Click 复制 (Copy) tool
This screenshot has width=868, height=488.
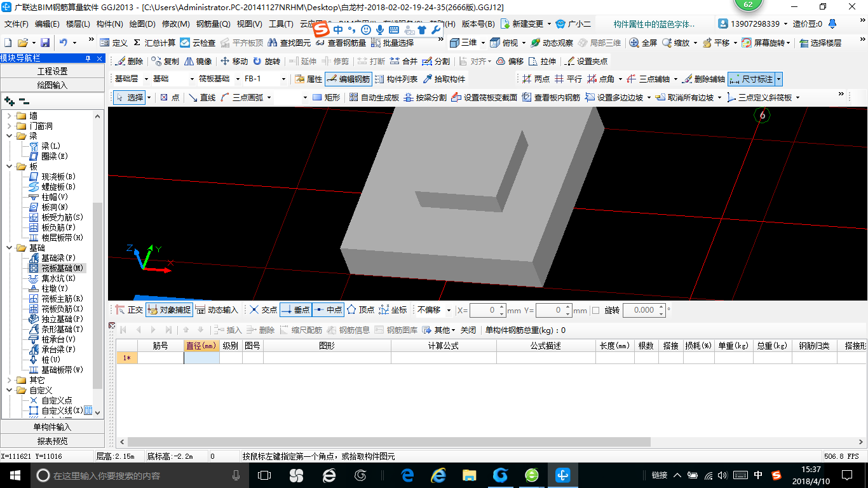(165, 62)
